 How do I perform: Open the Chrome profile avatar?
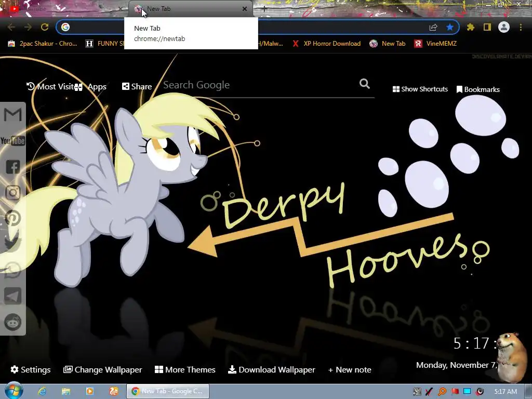point(504,27)
